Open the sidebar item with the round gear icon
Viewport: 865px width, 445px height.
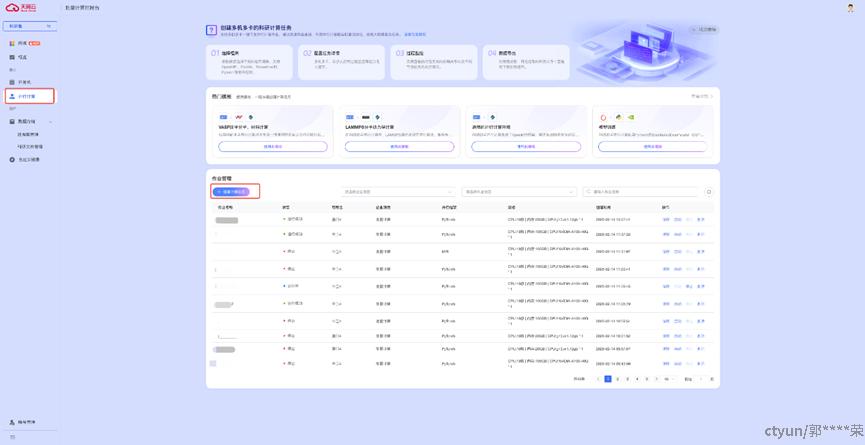(25, 159)
